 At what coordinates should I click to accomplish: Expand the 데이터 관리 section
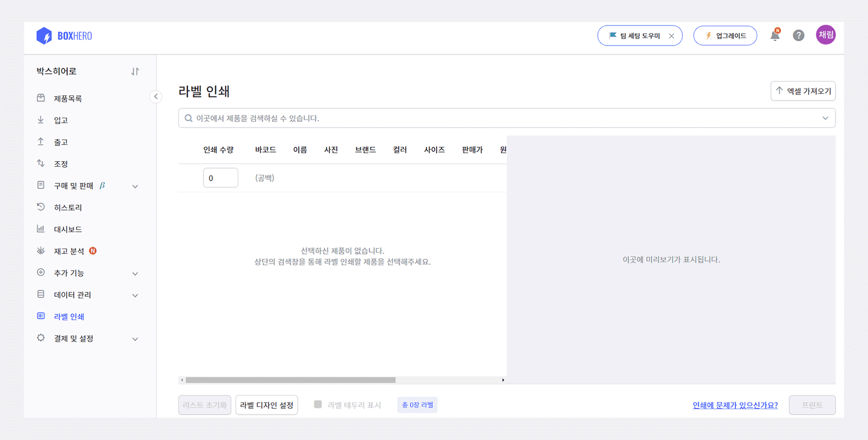coord(135,295)
